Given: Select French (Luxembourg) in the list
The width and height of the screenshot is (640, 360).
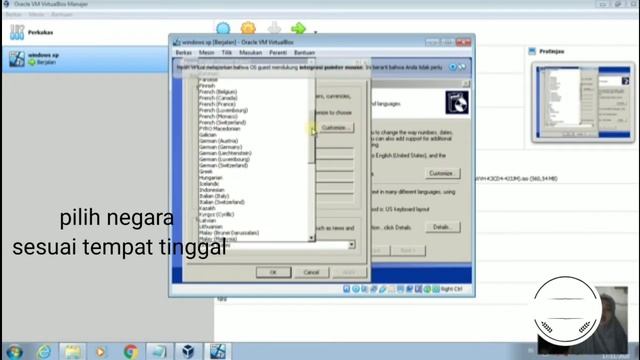Looking at the screenshot, I should [x=223, y=110].
